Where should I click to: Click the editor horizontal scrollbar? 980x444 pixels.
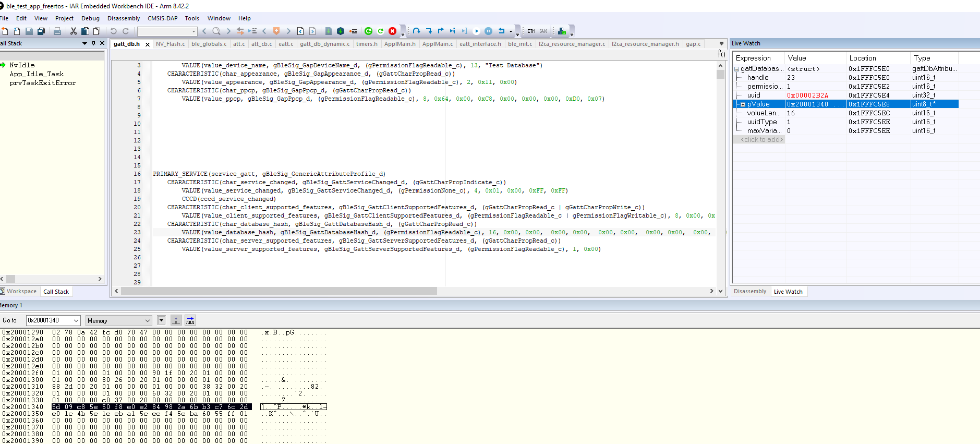click(279, 291)
